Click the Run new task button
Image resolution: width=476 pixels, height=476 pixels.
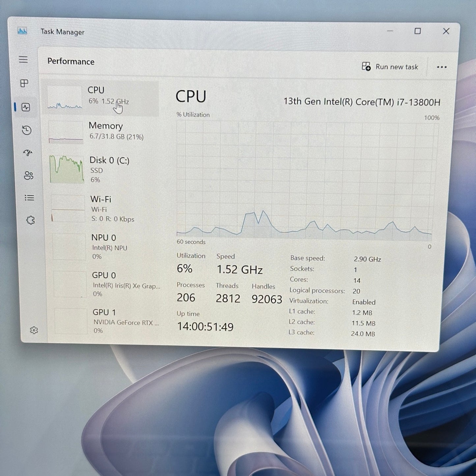coord(390,67)
